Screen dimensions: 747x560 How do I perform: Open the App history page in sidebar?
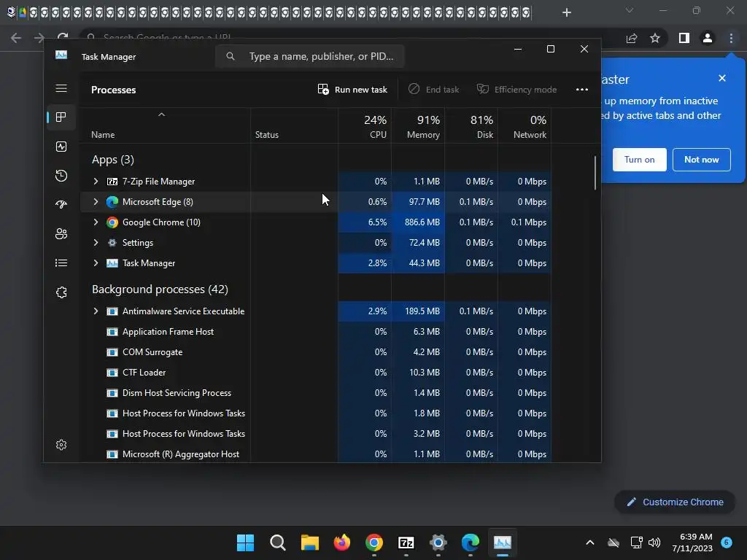pos(61,176)
